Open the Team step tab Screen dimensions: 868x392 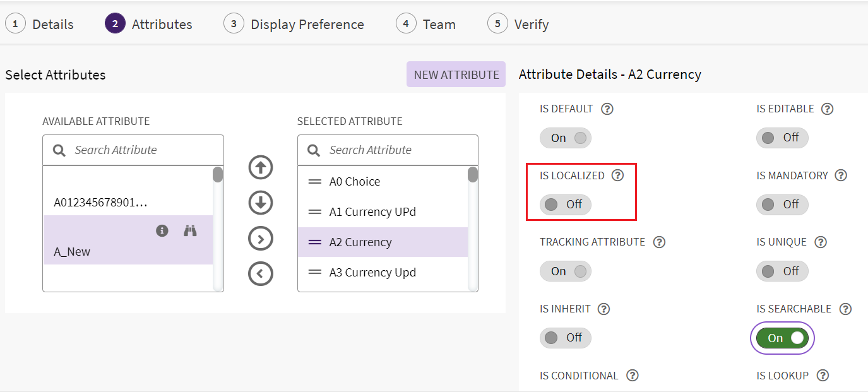click(426, 24)
